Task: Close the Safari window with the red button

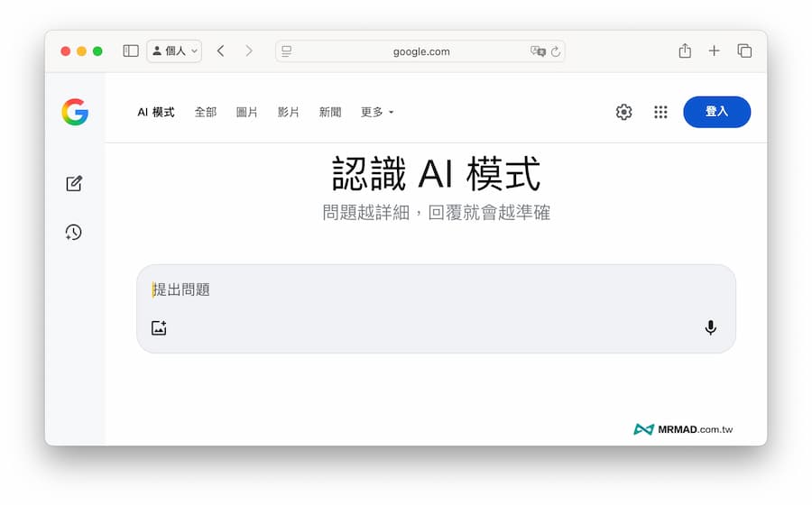Action: pyautogui.click(x=65, y=50)
